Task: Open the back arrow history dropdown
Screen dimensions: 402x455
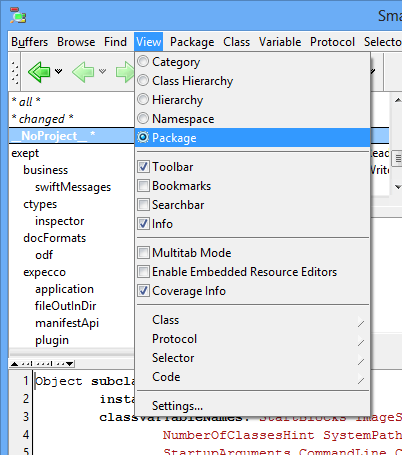Action: [x=59, y=71]
